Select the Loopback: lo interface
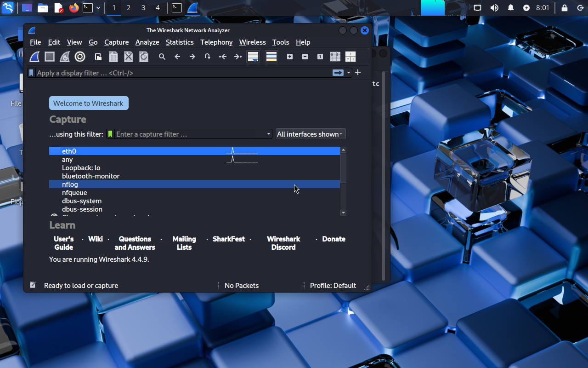This screenshot has width=588, height=368. tap(81, 168)
